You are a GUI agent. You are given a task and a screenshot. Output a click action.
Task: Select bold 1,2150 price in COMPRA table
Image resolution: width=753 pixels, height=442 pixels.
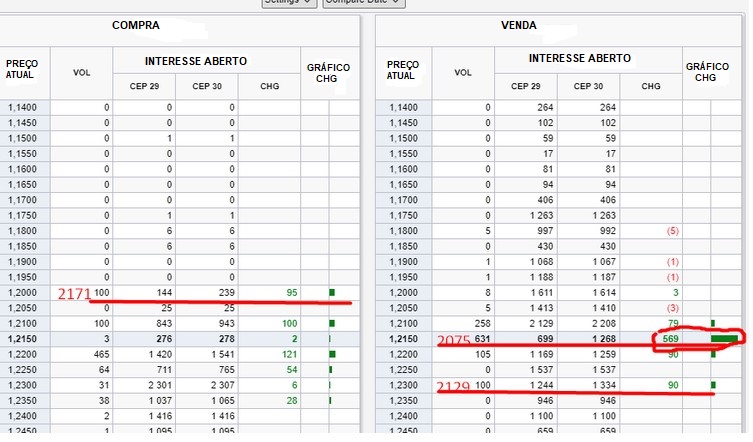click(24, 339)
